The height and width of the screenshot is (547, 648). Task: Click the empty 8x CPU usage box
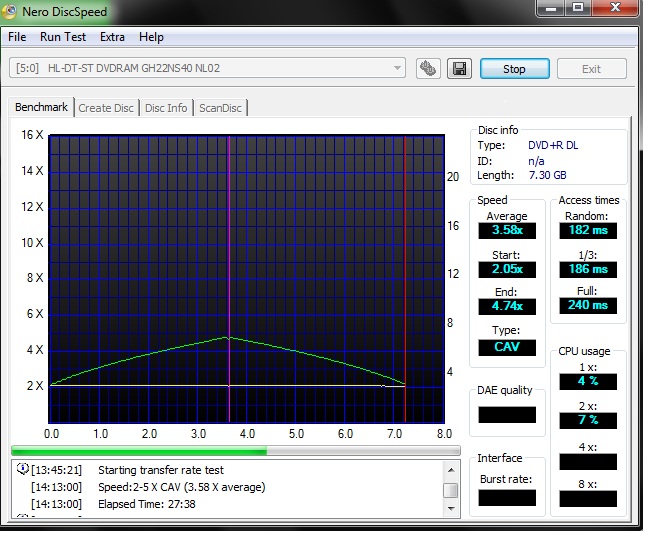click(588, 499)
